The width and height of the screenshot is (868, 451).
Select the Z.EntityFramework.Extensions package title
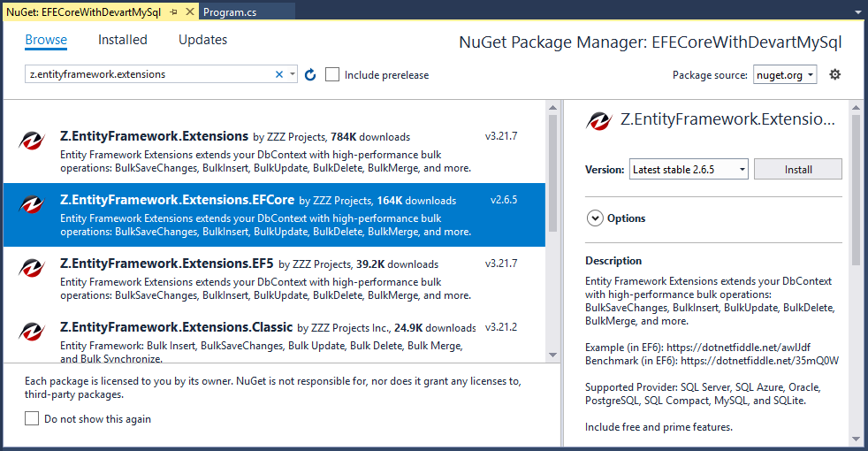154,136
